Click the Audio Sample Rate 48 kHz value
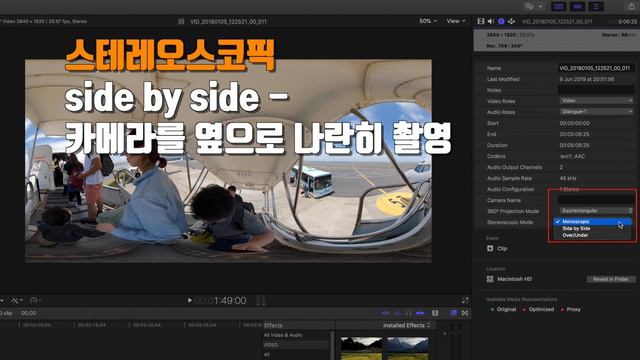 568,178
